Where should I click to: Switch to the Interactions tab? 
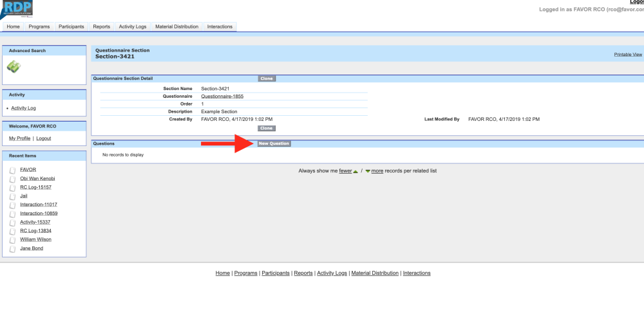pyautogui.click(x=220, y=26)
